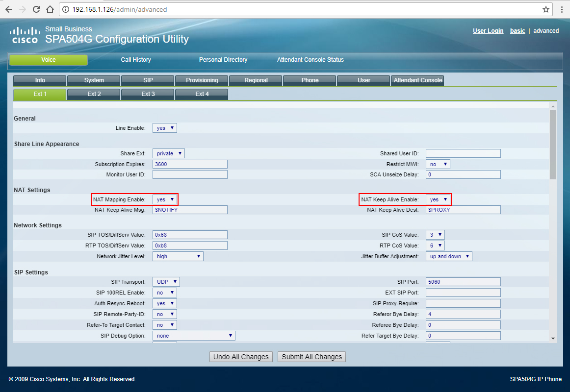The height and width of the screenshot is (392, 570).
Task: Open the NAT Mapping Enable dropdown
Action: click(x=165, y=199)
